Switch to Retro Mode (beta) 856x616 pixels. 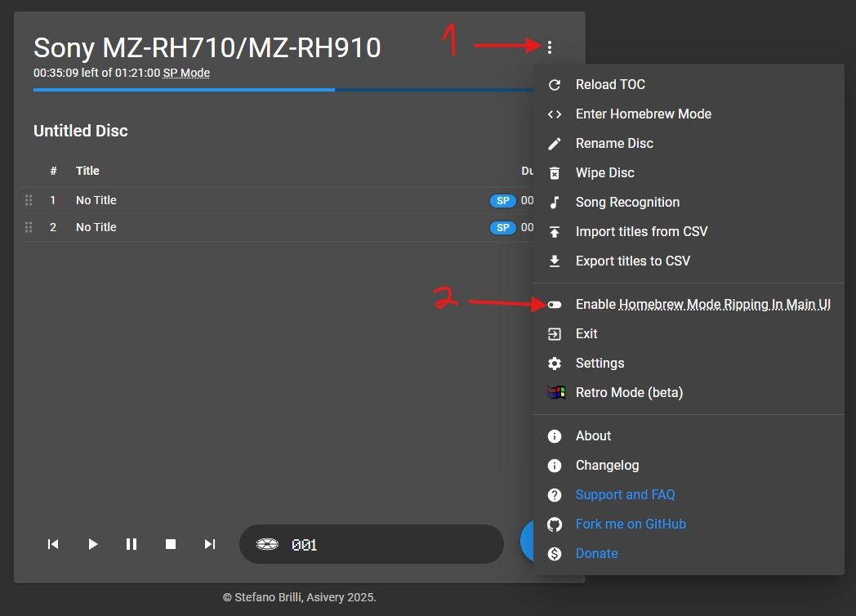click(x=689, y=393)
